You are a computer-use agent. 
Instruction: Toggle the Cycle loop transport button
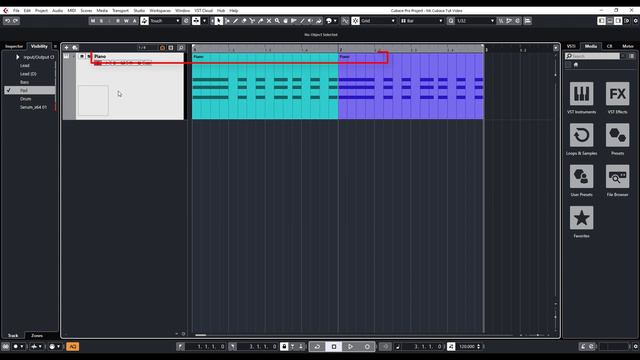[317, 347]
